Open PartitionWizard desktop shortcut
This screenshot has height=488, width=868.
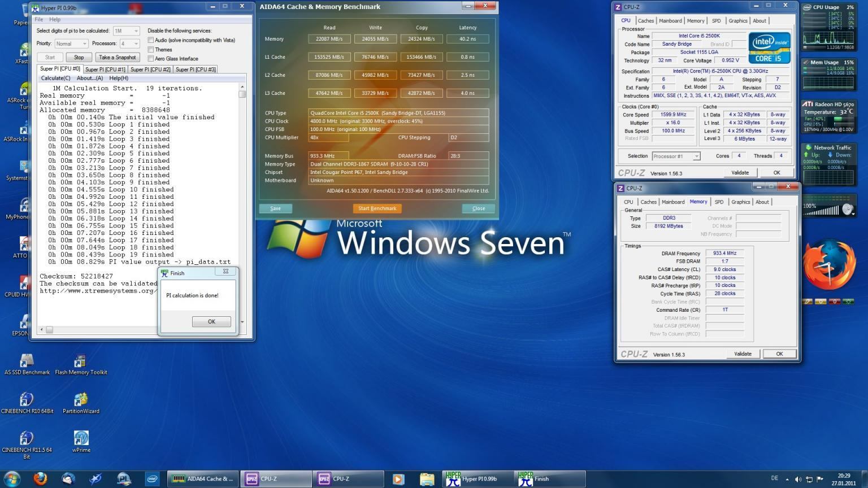tap(81, 403)
